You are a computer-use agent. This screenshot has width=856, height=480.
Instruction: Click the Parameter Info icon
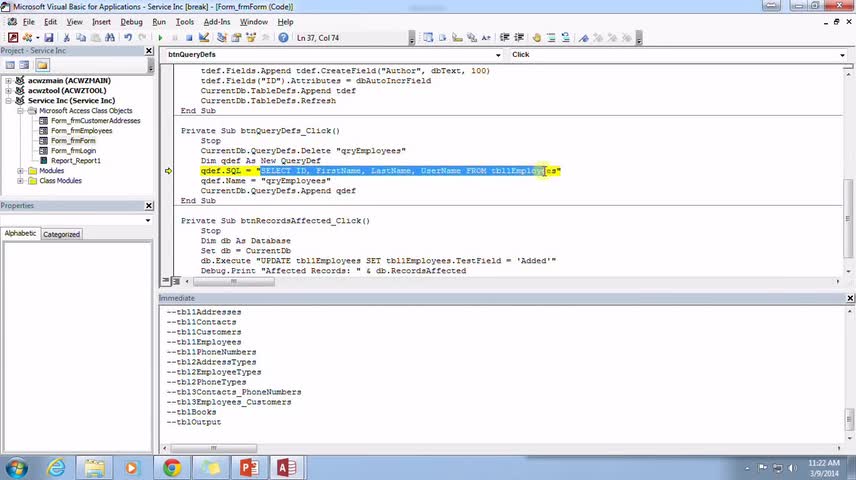472,38
